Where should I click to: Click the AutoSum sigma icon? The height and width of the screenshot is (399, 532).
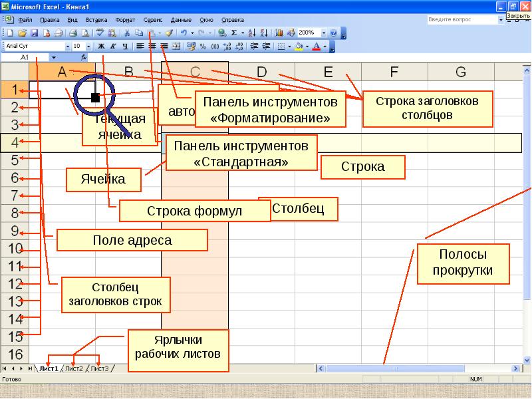tap(233, 32)
